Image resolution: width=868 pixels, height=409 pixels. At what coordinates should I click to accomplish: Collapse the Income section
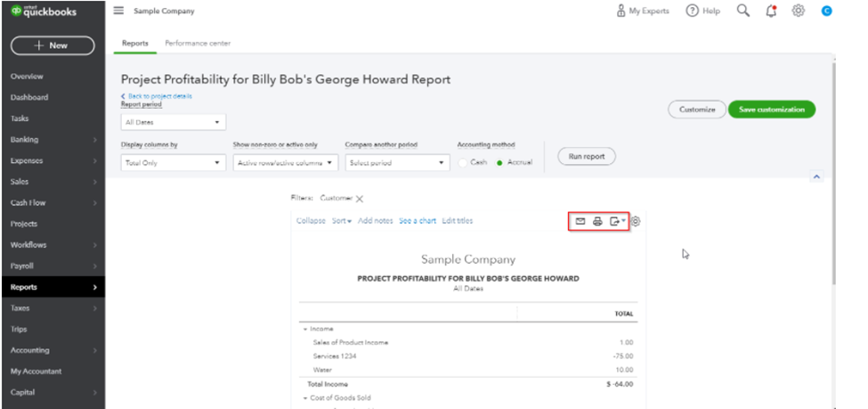click(305, 329)
